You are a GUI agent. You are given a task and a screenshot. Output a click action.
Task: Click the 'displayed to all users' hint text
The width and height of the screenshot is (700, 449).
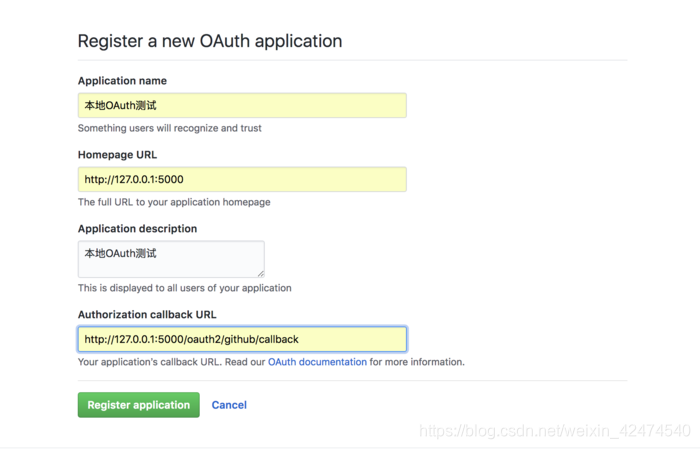click(184, 288)
